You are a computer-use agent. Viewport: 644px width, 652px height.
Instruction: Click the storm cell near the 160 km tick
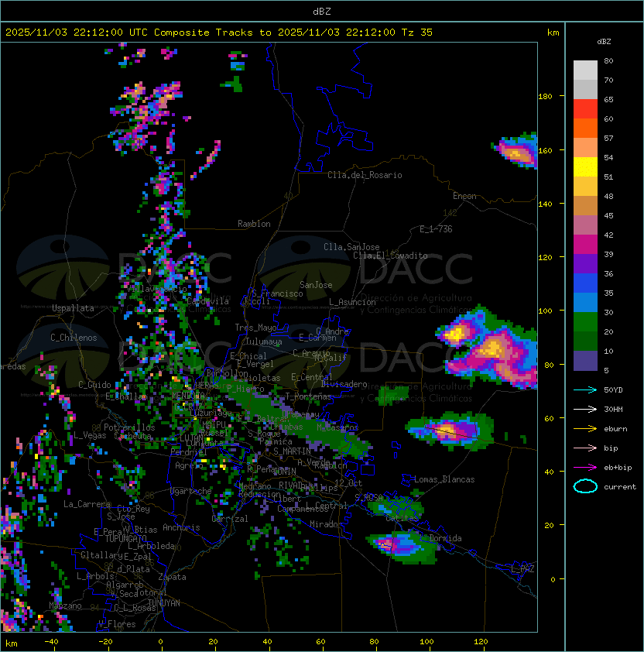click(x=516, y=150)
